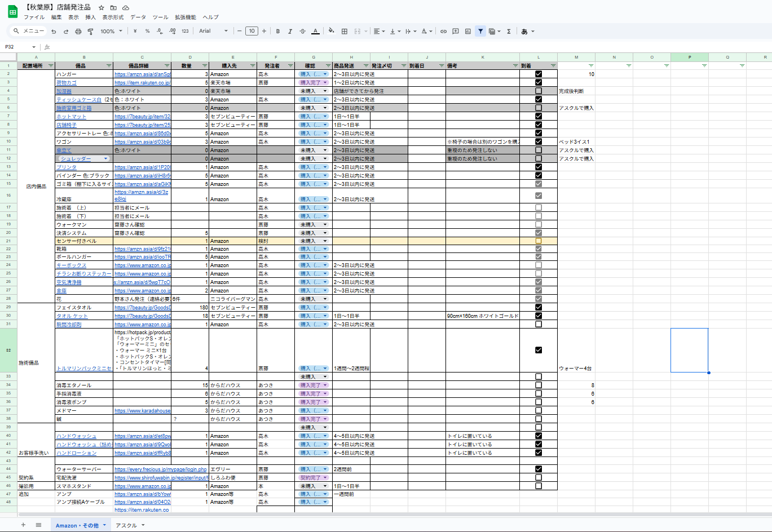Uncheck 到着 checkbox for ウォーターサーバー row
772x532 pixels.
(539, 469)
